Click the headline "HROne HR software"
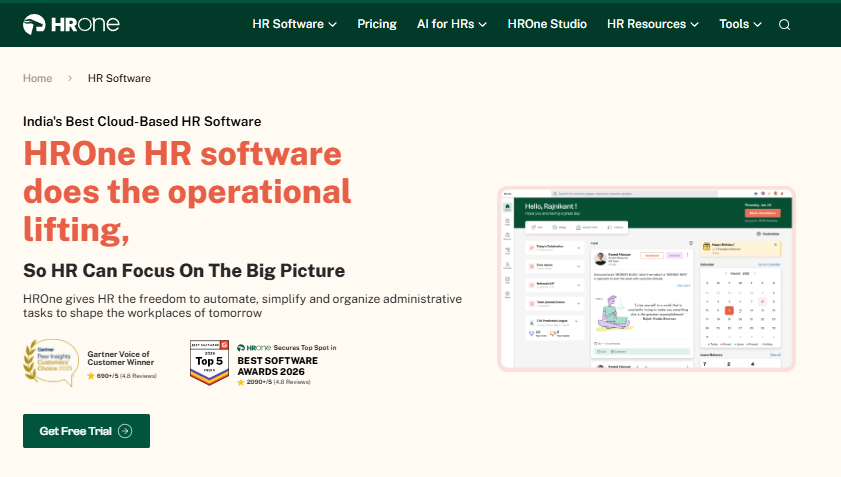This screenshot has width=841, height=477. point(182,153)
